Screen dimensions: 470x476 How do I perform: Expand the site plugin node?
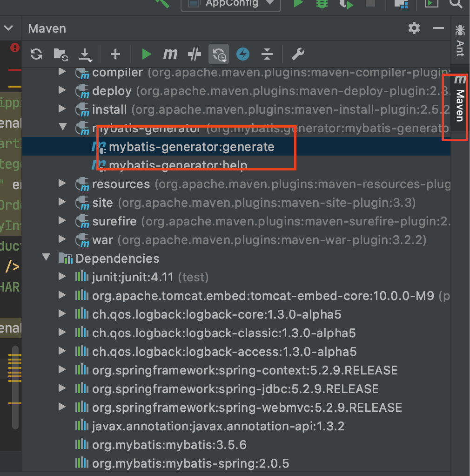click(62, 202)
